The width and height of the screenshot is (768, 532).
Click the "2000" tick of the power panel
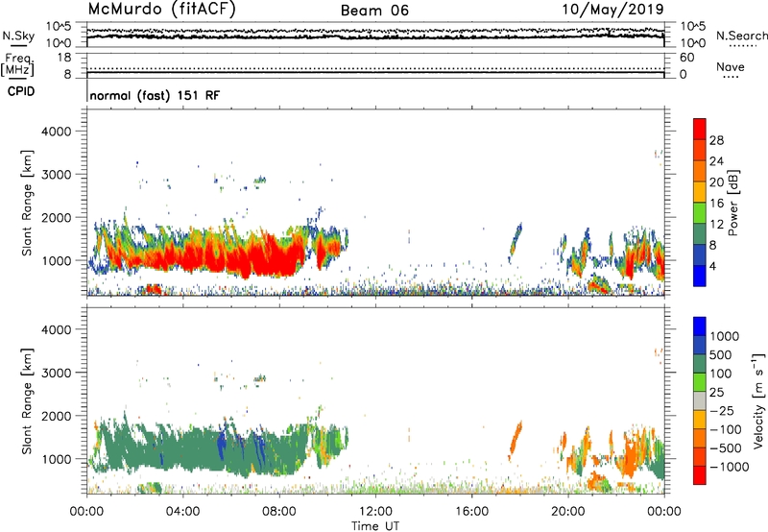56,218
